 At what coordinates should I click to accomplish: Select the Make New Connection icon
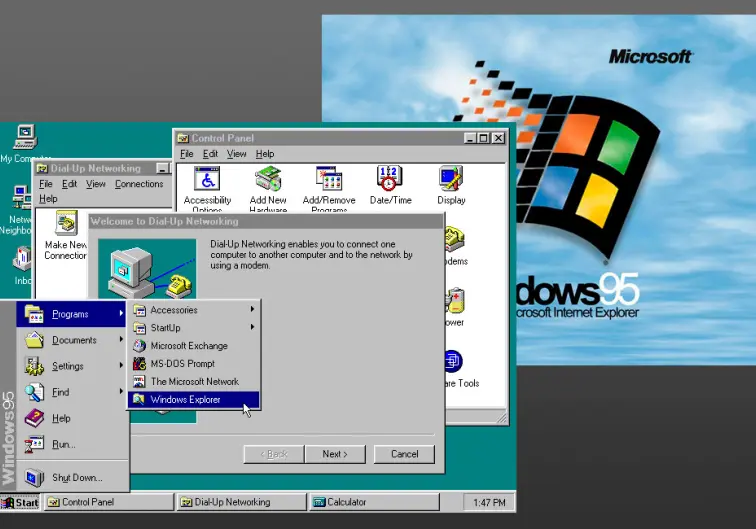coord(66,225)
